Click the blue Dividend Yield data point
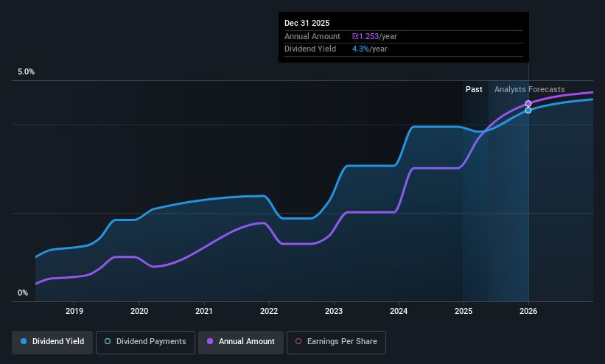Viewport: 605px width, 364px height. (528, 111)
